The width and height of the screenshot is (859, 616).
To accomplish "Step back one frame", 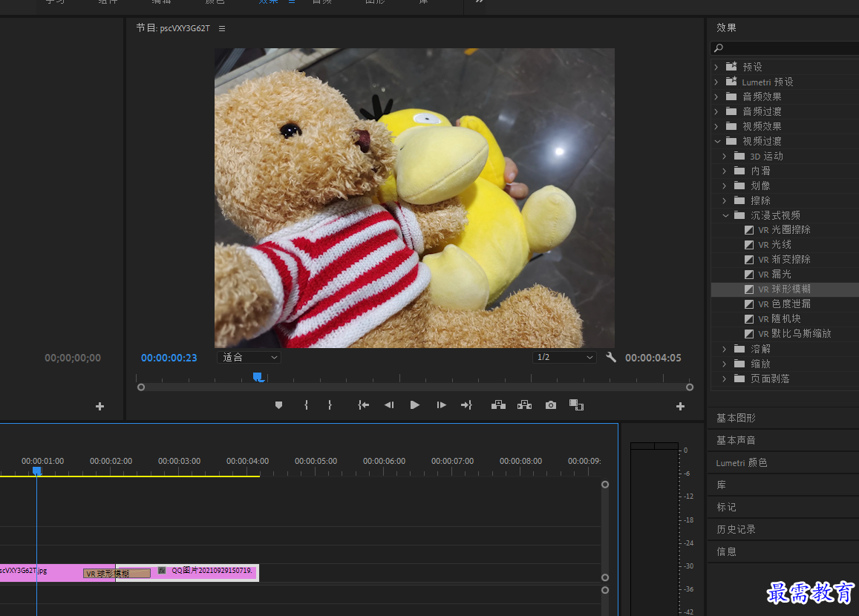I will 389,405.
